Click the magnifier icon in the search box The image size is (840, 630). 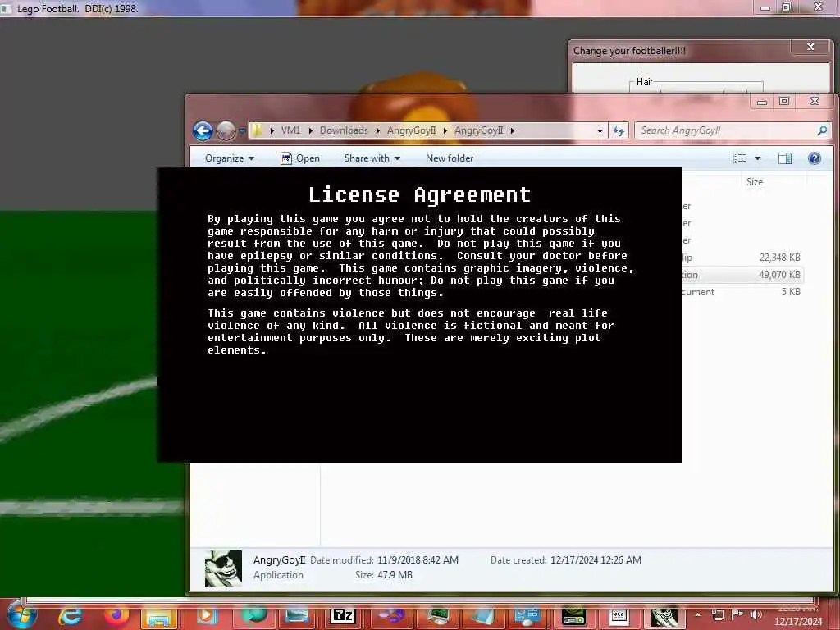822,130
